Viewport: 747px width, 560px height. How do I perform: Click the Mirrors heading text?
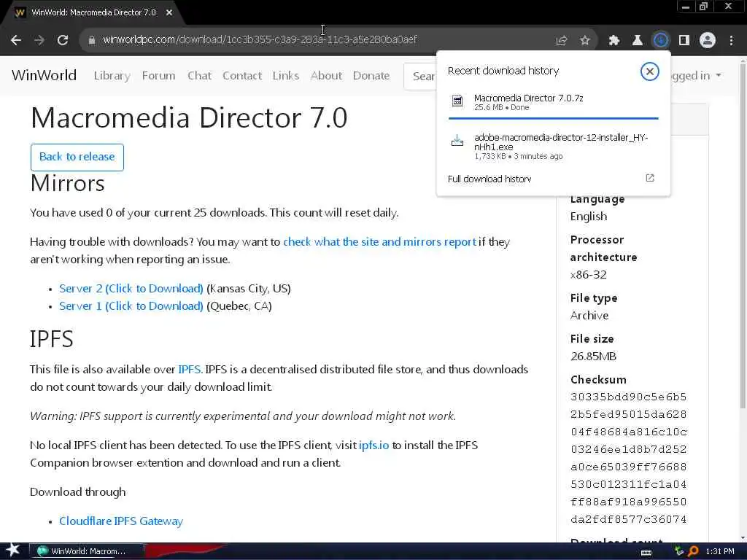pyautogui.click(x=67, y=184)
